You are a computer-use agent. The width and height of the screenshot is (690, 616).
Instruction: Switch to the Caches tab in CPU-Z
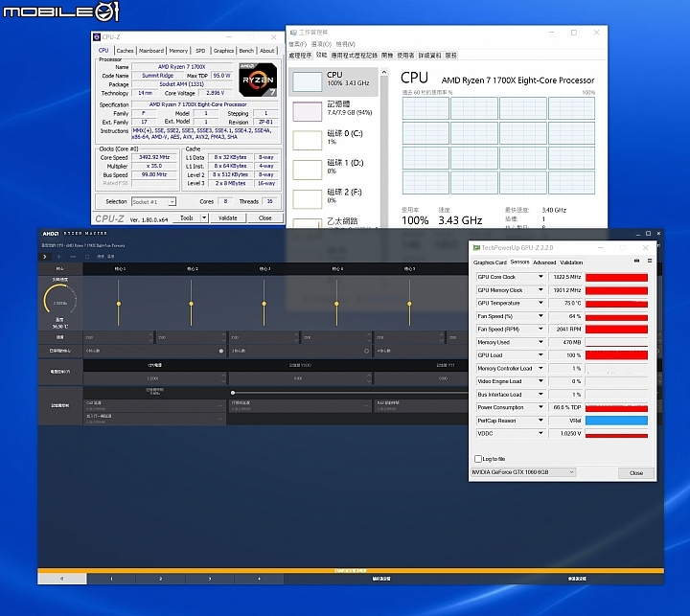(125, 51)
